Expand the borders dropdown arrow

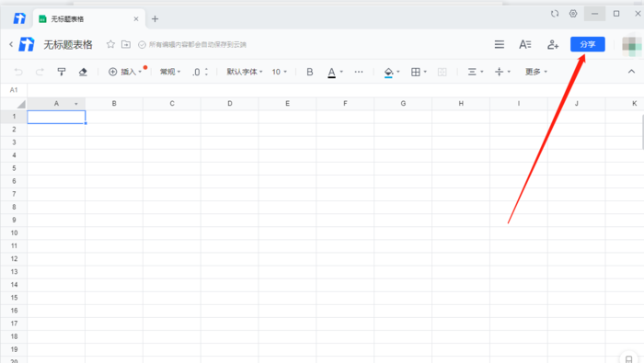[425, 72]
